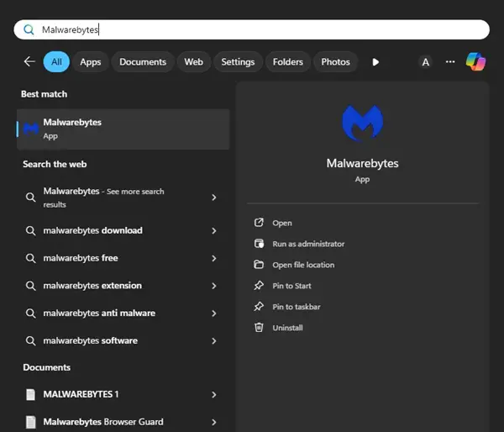
Task: Expand arrow next to malwarebytes software
Action: (x=214, y=340)
